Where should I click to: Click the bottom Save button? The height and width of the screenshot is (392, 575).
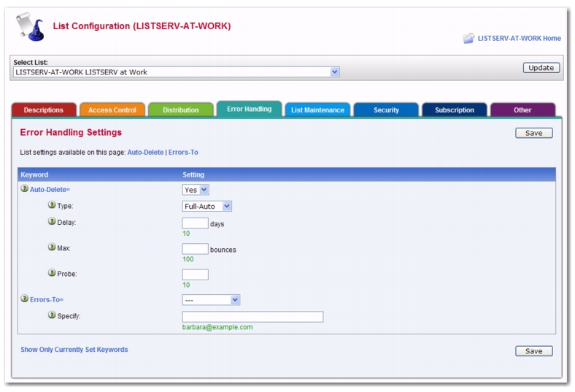point(534,351)
